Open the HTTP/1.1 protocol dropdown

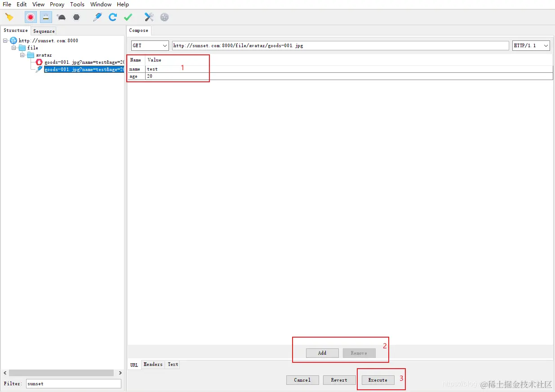click(531, 45)
